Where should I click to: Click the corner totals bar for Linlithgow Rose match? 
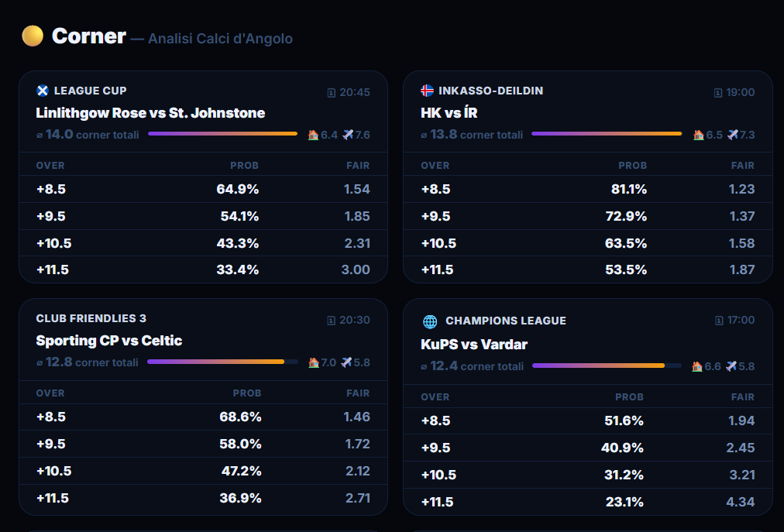[x=223, y=133]
